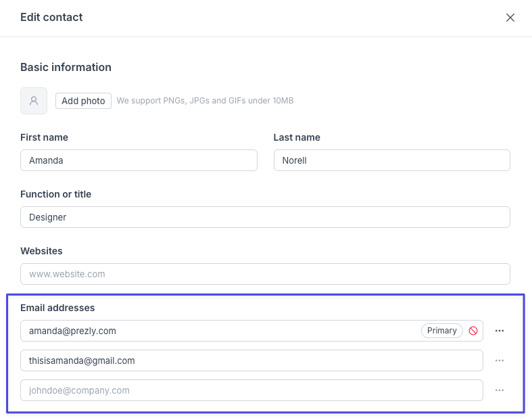Image resolution: width=532 pixels, height=420 pixels.
Task: Click the First name label
Action: 44,137
